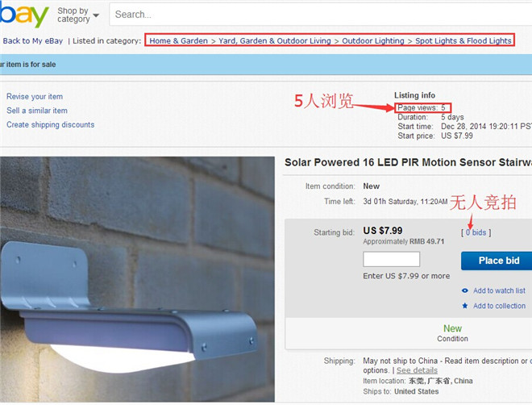Open Outdoor Lighting breadcrumb link

click(373, 40)
